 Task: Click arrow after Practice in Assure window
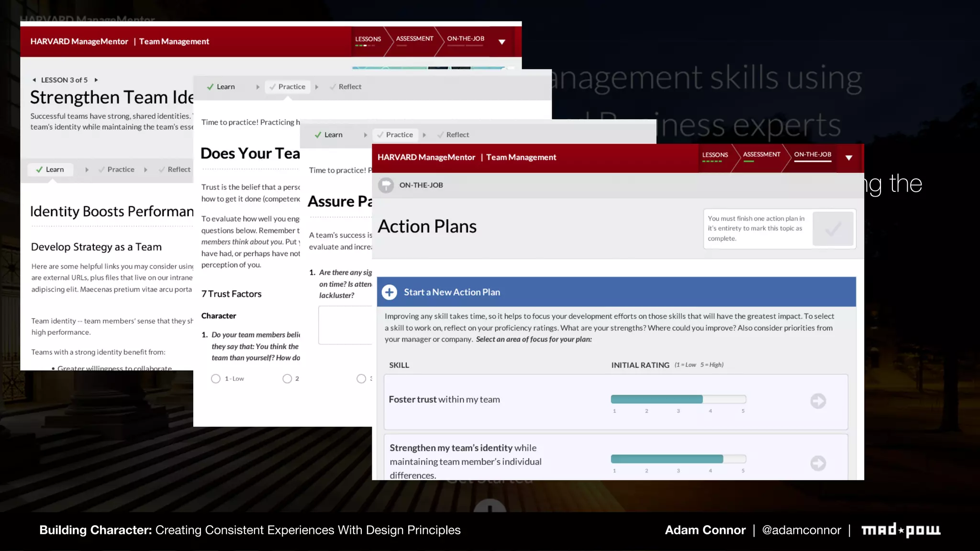424,135
